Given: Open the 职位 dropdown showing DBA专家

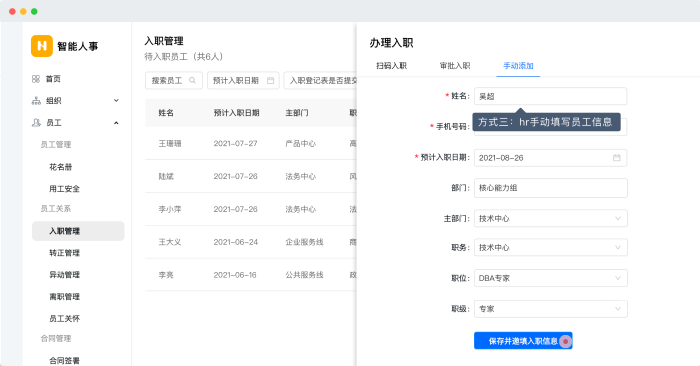Looking at the screenshot, I should click(550, 278).
